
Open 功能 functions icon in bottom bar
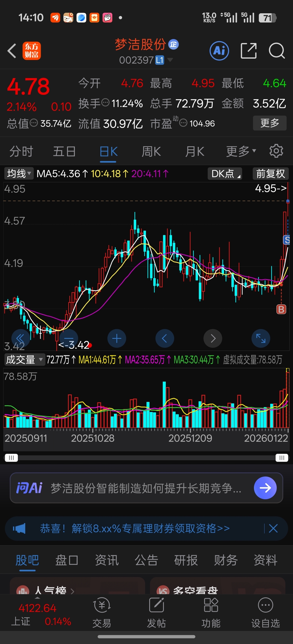point(211,613)
